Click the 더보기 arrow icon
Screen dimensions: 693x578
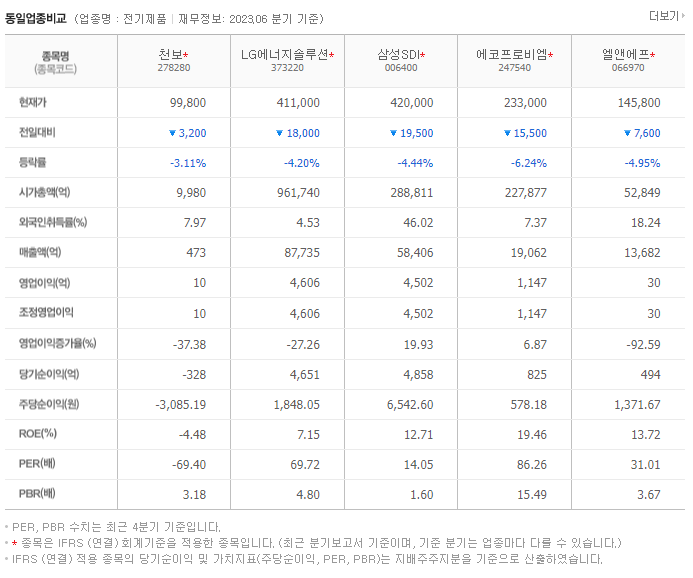pos(683,16)
